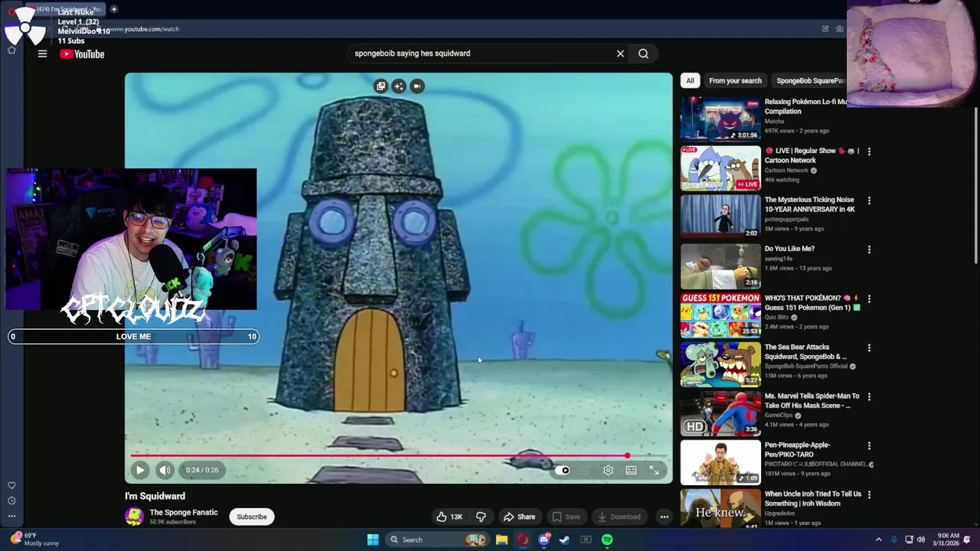Dislike the video with thumbs down
The image size is (980, 551).
[x=481, y=517]
